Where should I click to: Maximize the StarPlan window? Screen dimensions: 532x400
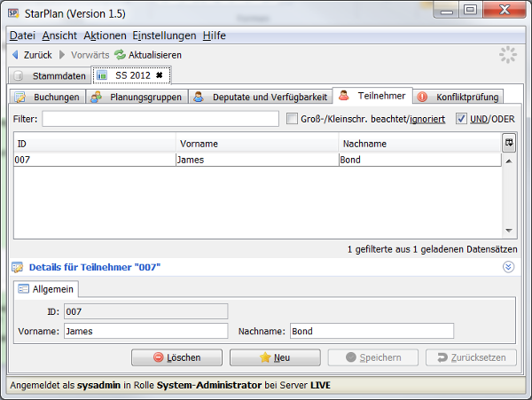tap(471, 10)
